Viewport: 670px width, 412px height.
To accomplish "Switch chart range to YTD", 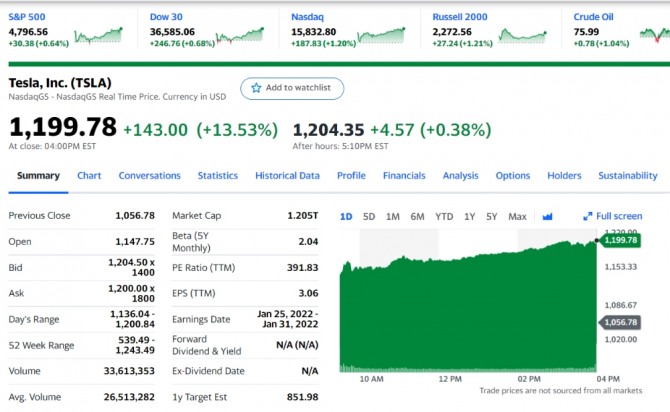I will [x=444, y=216].
